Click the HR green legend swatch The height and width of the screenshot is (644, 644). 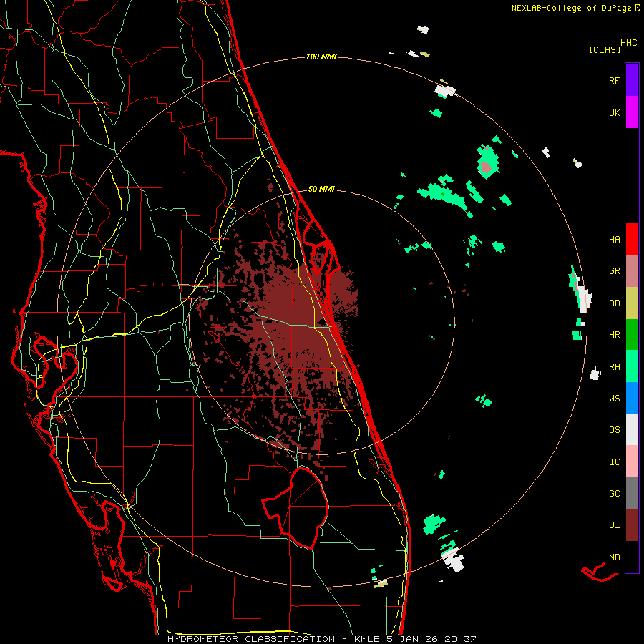pos(632,334)
